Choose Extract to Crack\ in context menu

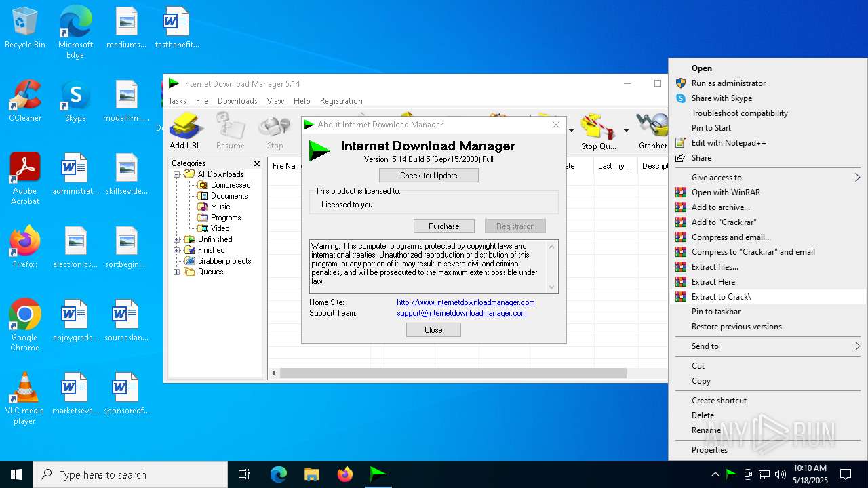point(768,297)
